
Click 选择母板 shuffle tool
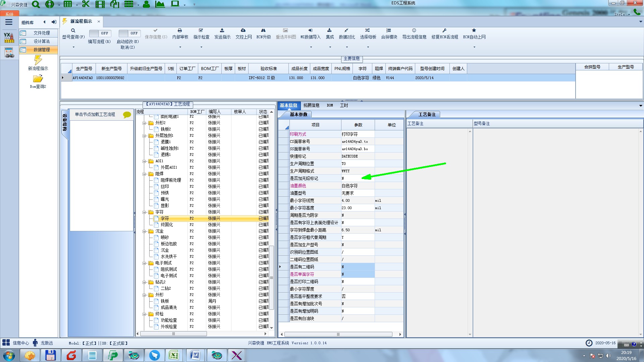[x=368, y=34]
